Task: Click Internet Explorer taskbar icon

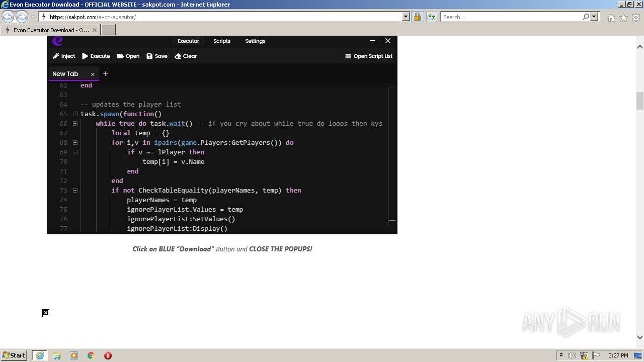Action: 40,355
